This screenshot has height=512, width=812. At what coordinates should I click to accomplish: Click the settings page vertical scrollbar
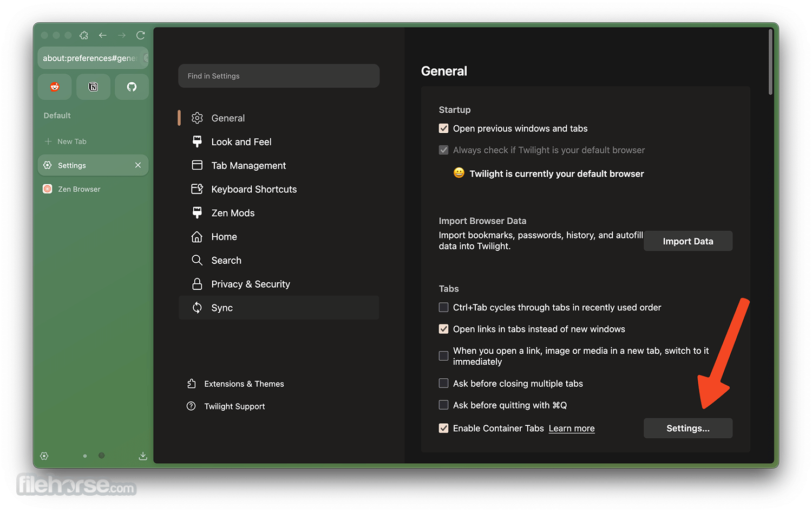(770, 62)
